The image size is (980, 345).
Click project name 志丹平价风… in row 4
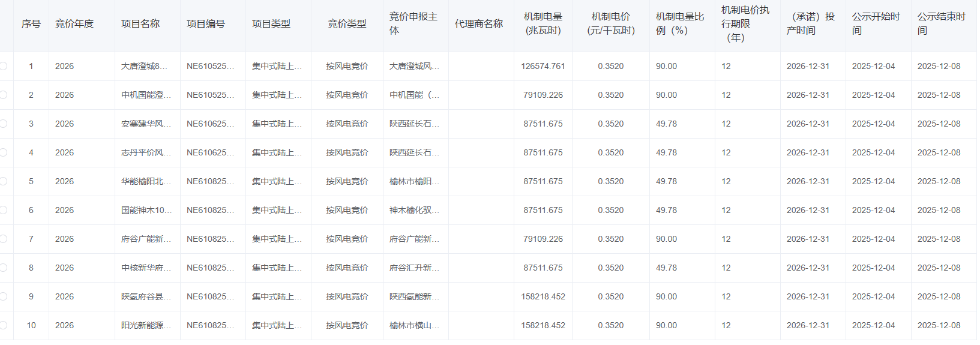click(x=146, y=152)
